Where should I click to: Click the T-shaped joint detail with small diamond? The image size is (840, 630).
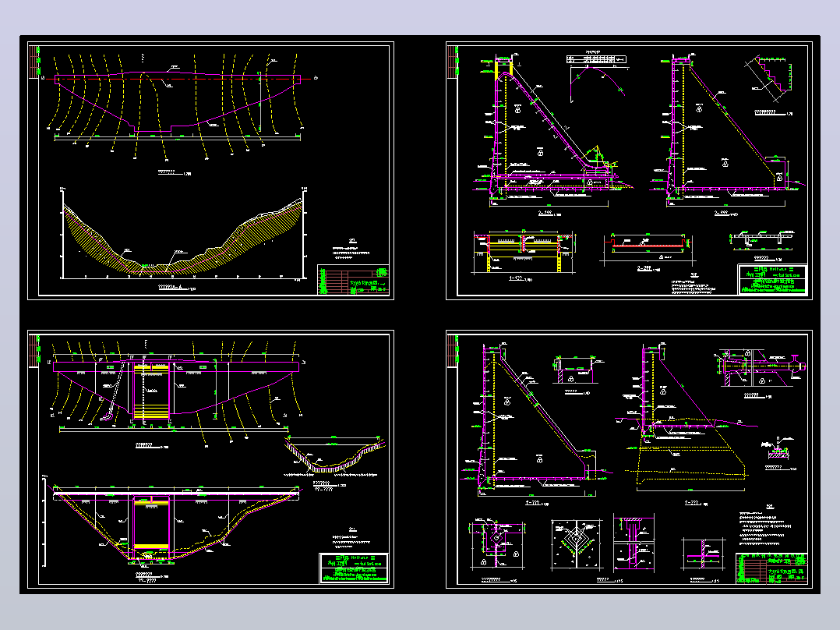[497, 543]
